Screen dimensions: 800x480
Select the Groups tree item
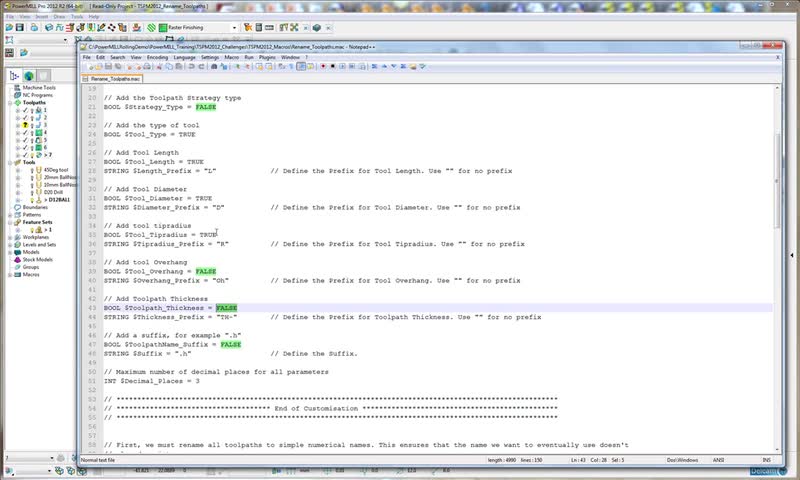31,267
